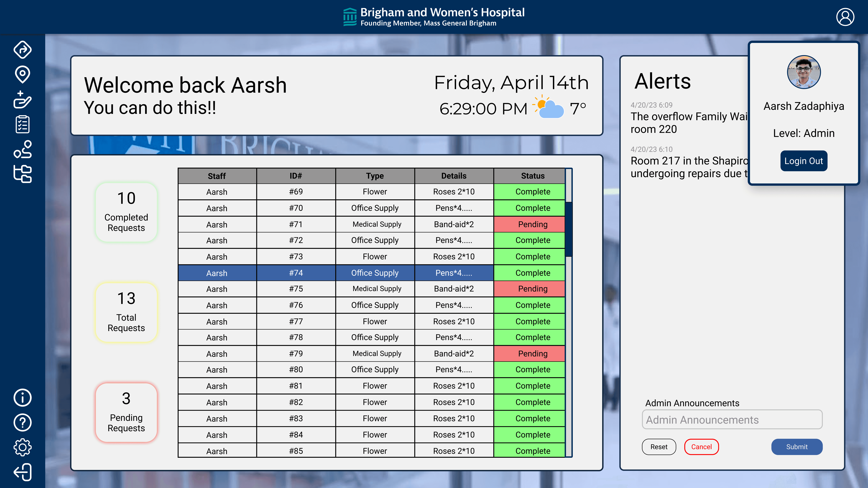This screenshot has height=488, width=868.
Task: Click the Status column header
Action: point(532,176)
